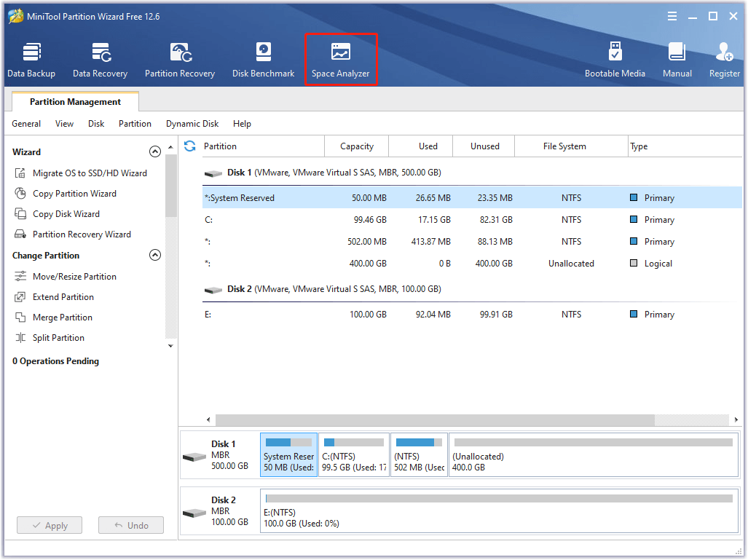Click the Disk 1 drive icon in list
The image size is (748, 560).
point(213,173)
